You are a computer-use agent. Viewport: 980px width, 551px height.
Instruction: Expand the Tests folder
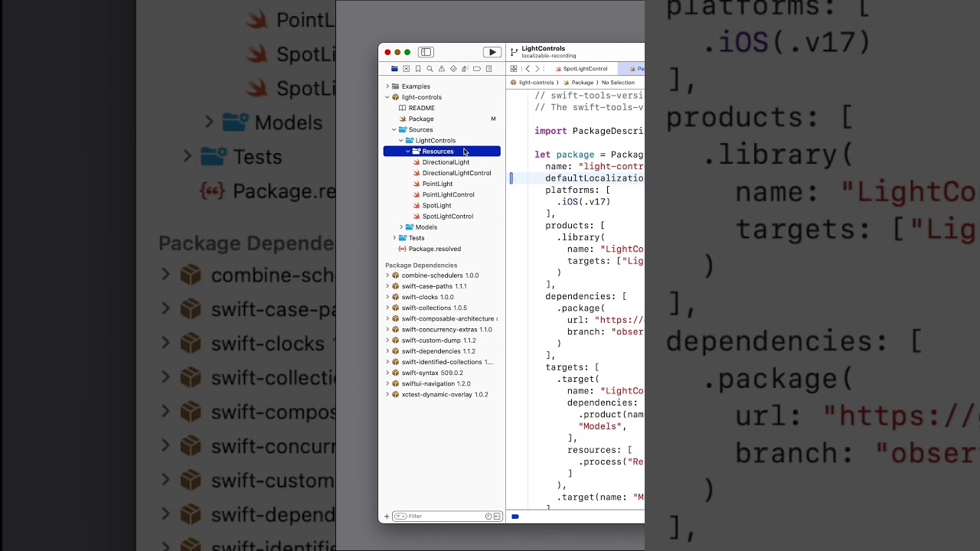pyautogui.click(x=394, y=238)
